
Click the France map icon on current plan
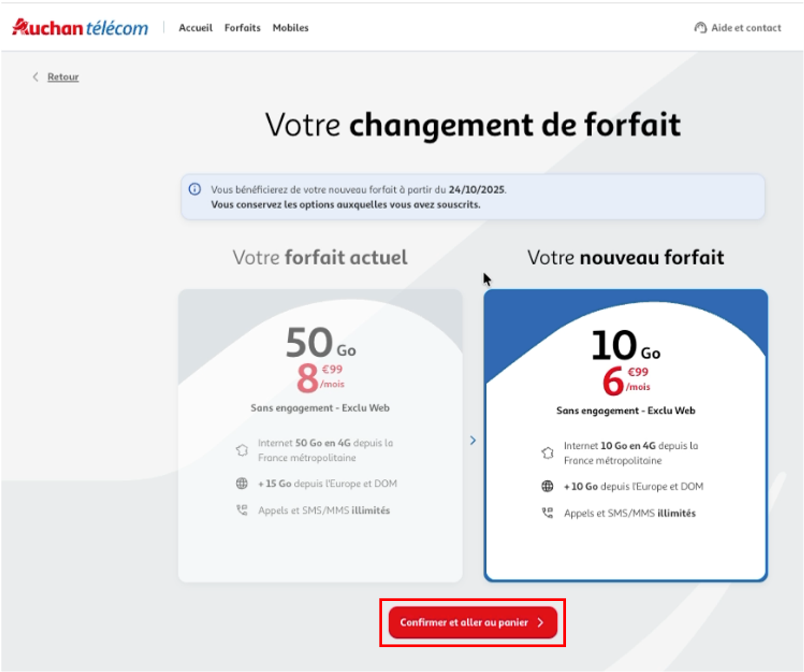click(242, 450)
